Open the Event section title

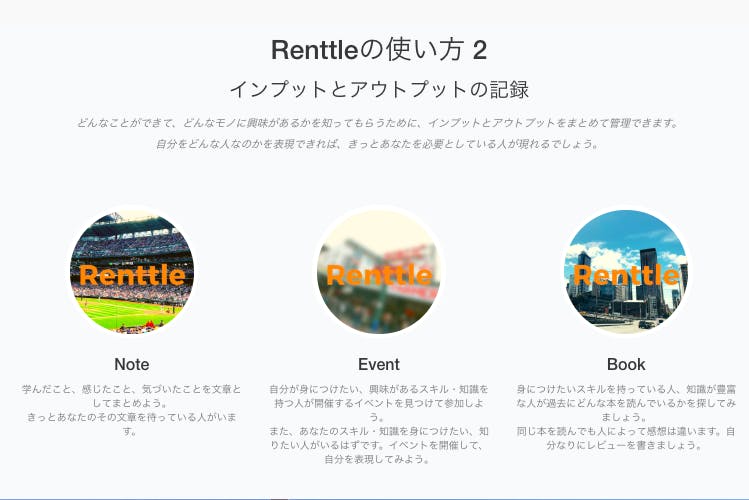tap(378, 364)
